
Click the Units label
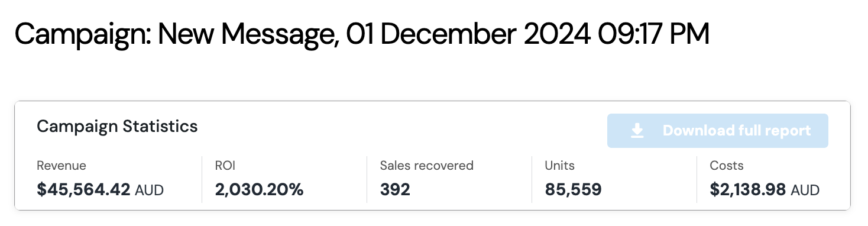559,166
